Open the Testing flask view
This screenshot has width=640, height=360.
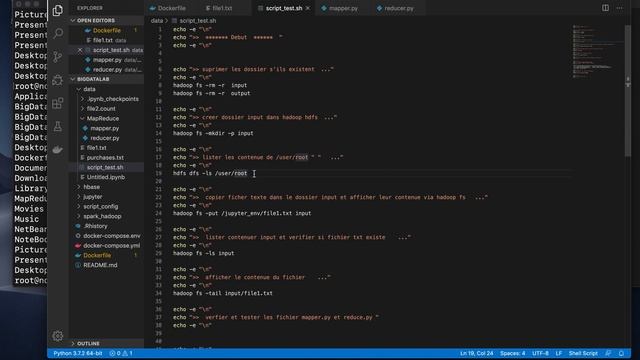click(x=58, y=126)
